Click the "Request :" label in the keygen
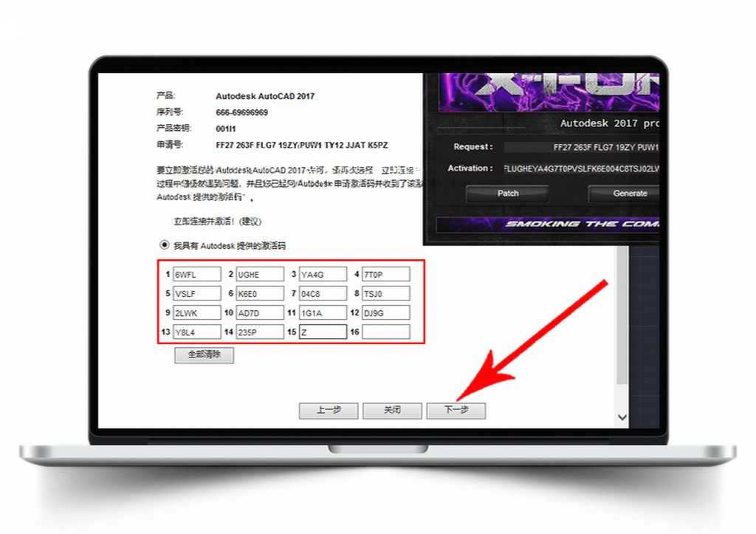 coord(473,147)
